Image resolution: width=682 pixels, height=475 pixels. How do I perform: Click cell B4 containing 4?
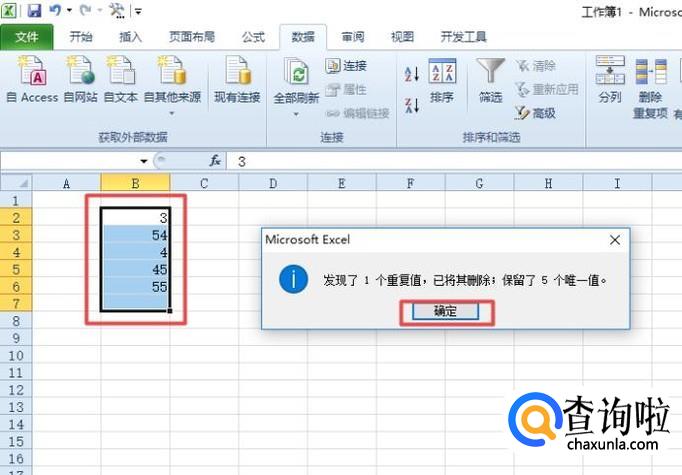[135, 252]
